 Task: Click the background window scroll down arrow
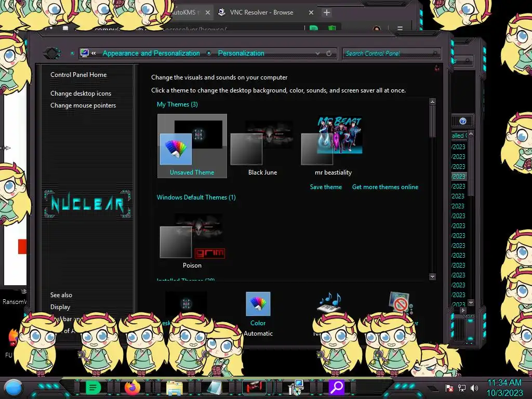[471, 303]
